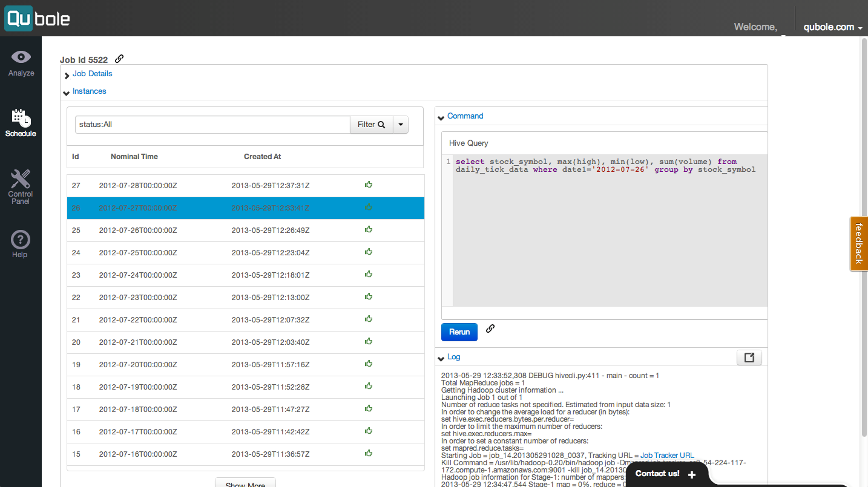
Task: Click thumbs-up status icon for instance 21
Action: (x=369, y=319)
